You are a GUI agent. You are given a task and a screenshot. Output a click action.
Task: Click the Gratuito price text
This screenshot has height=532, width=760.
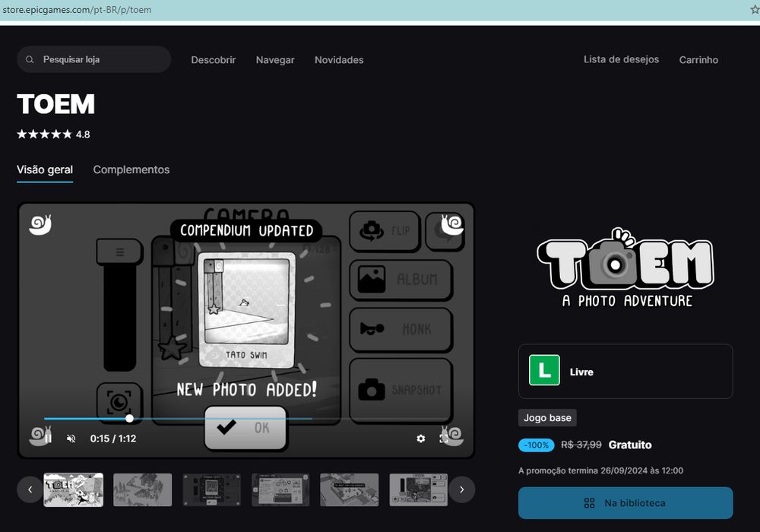[630, 445]
